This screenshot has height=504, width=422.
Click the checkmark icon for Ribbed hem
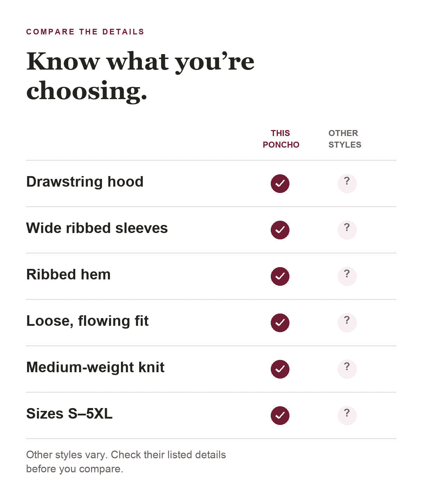[280, 276]
